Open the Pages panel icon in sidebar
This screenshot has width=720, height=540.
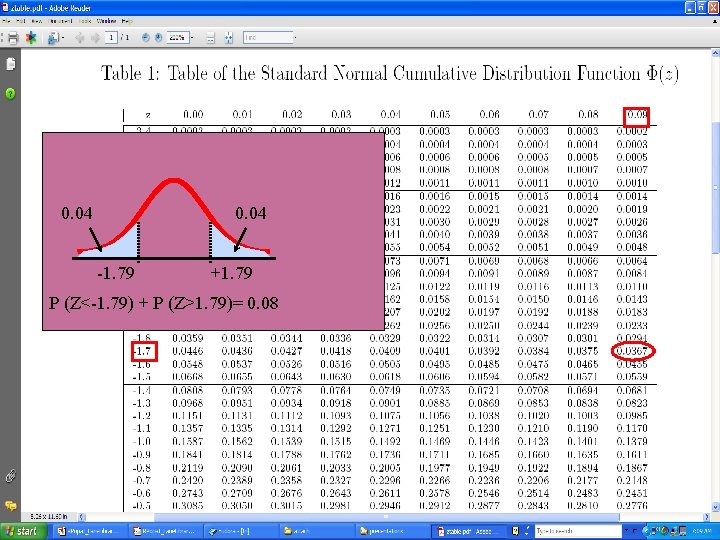coord(11,64)
